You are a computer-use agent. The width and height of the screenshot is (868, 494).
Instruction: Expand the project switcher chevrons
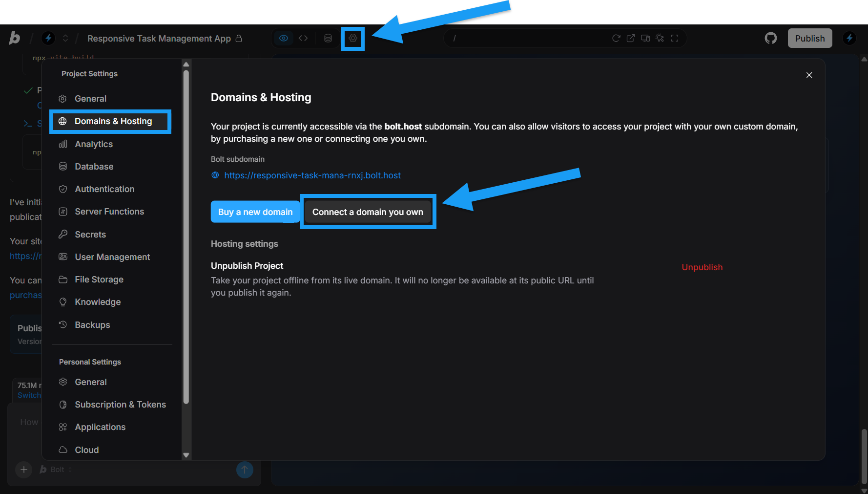coord(65,38)
